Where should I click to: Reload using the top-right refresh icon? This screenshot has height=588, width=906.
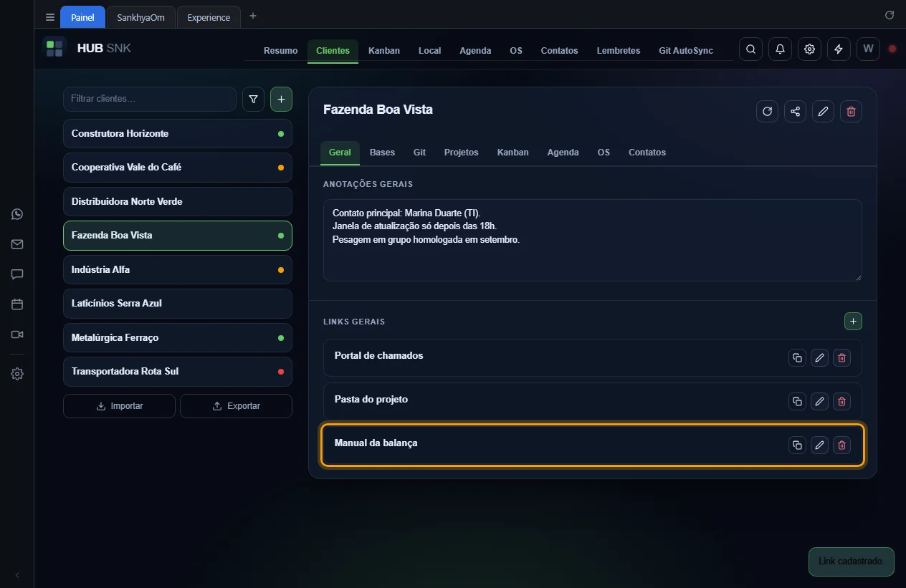(890, 15)
